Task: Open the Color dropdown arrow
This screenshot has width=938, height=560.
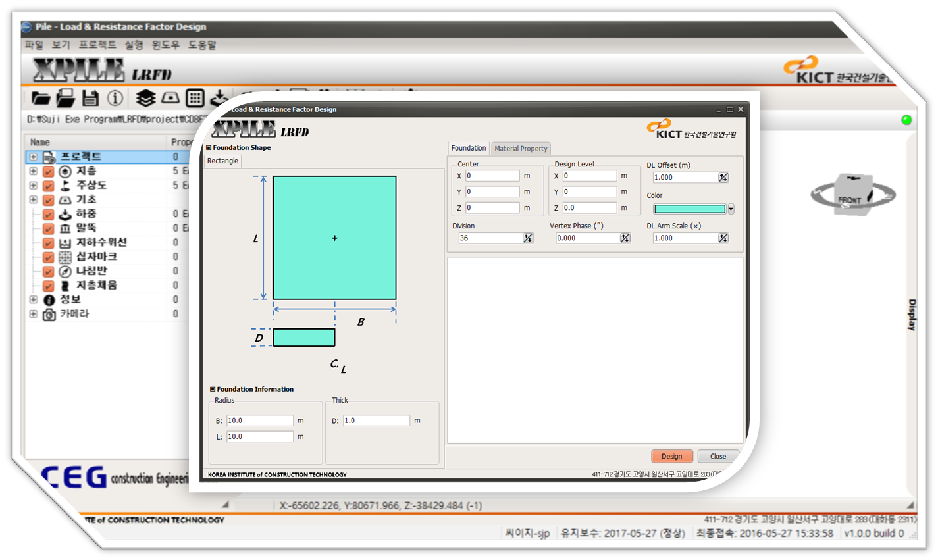Action: (731, 209)
